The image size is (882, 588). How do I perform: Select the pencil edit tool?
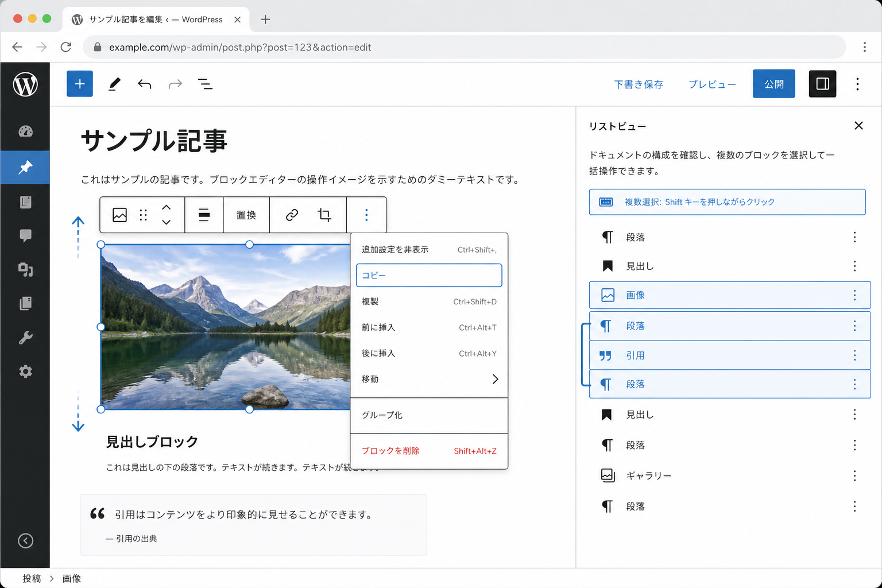(114, 84)
